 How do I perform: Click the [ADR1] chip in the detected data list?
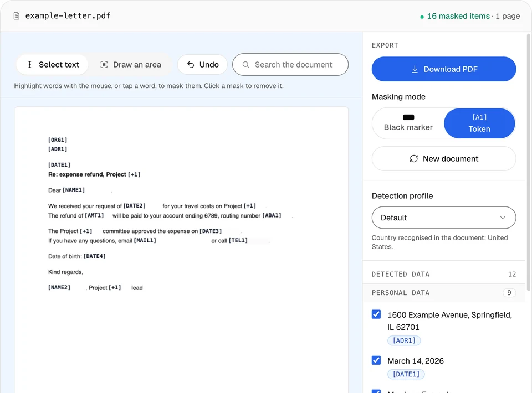pyautogui.click(x=404, y=340)
